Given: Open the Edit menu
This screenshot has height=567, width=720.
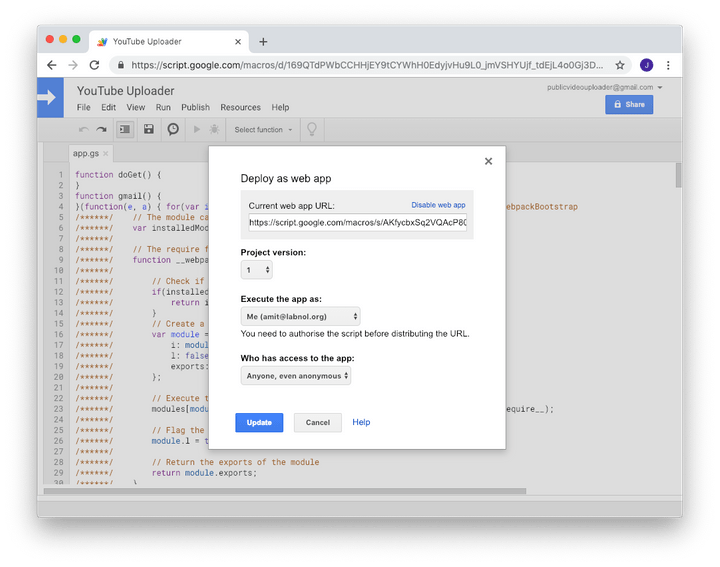Looking at the screenshot, I should pyautogui.click(x=108, y=107).
